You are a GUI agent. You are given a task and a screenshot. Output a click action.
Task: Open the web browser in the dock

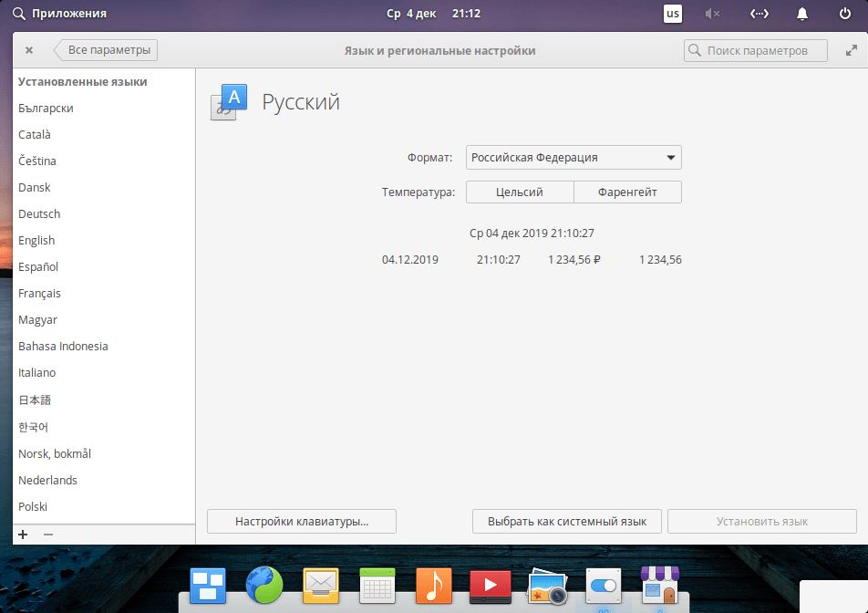264,586
